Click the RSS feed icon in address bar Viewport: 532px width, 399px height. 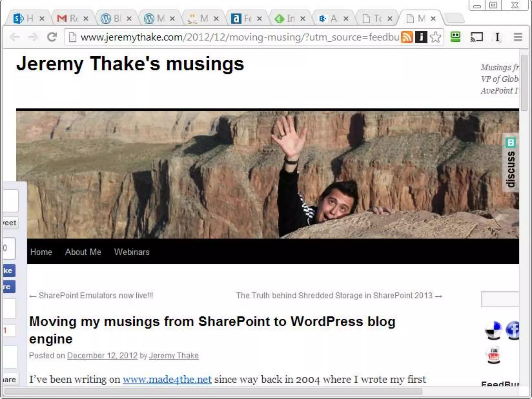pyautogui.click(x=407, y=37)
